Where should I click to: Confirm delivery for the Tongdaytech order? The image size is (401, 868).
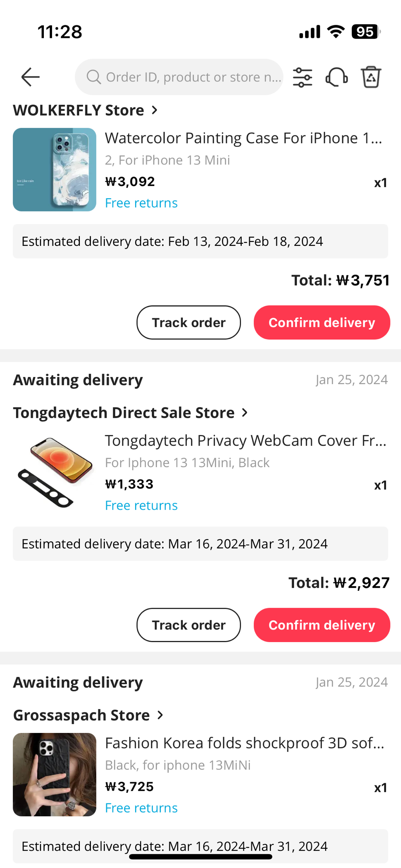tap(322, 625)
